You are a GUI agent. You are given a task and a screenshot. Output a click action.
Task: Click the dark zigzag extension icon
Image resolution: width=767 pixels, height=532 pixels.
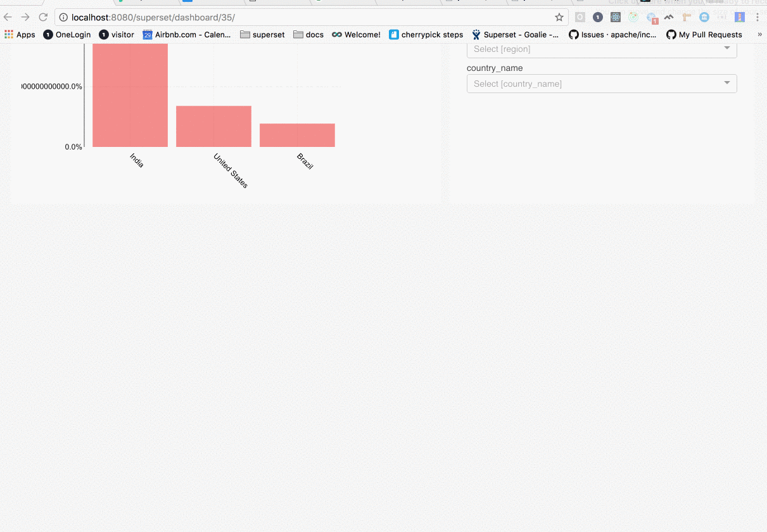tap(669, 17)
